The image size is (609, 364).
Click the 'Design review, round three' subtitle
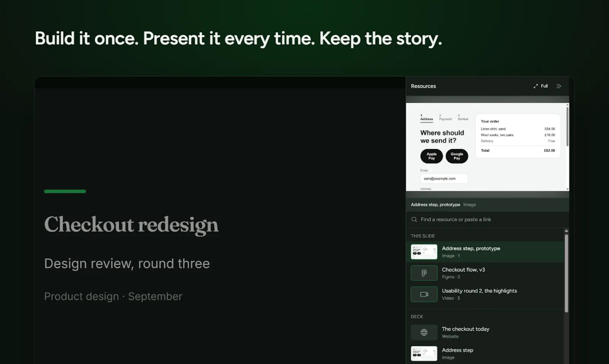[x=127, y=264]
